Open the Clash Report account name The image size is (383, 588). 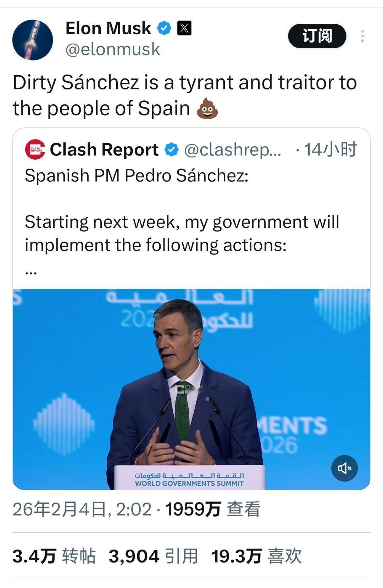point(104,150)
